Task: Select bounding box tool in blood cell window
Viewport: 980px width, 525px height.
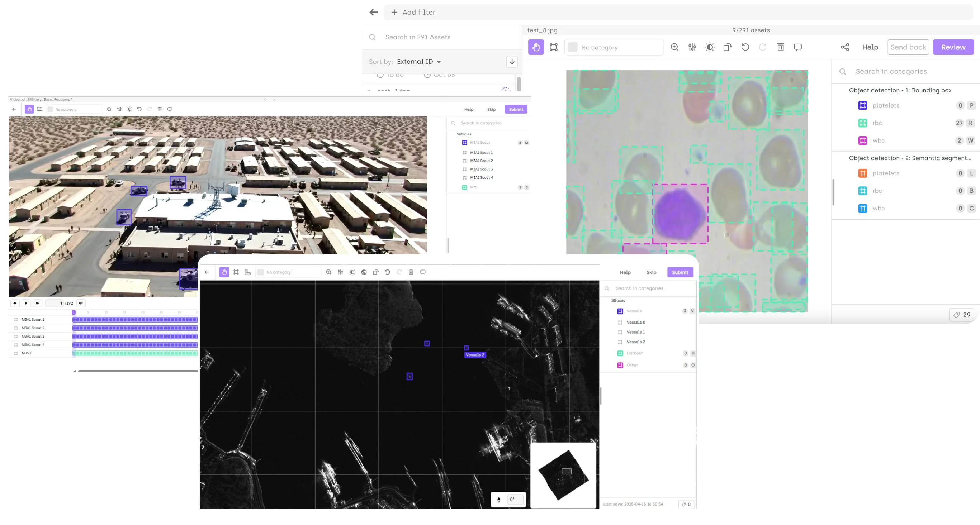Action: (x=554, y=47)
